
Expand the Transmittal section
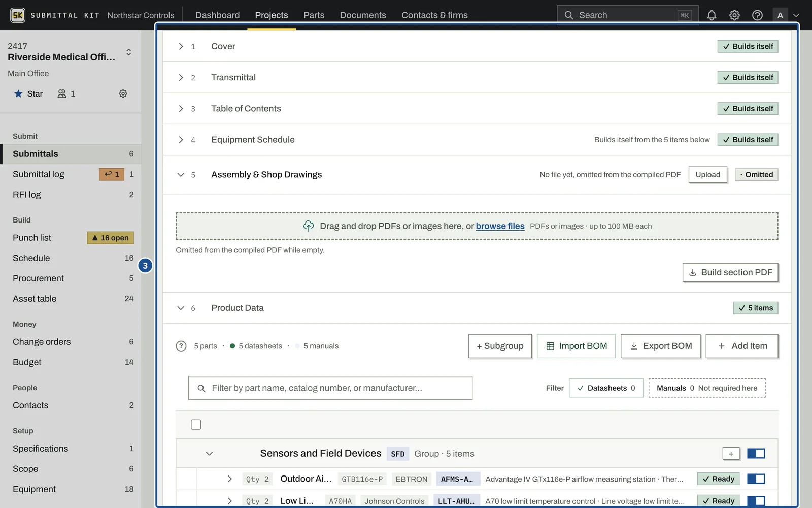click(x=181, y=77)
